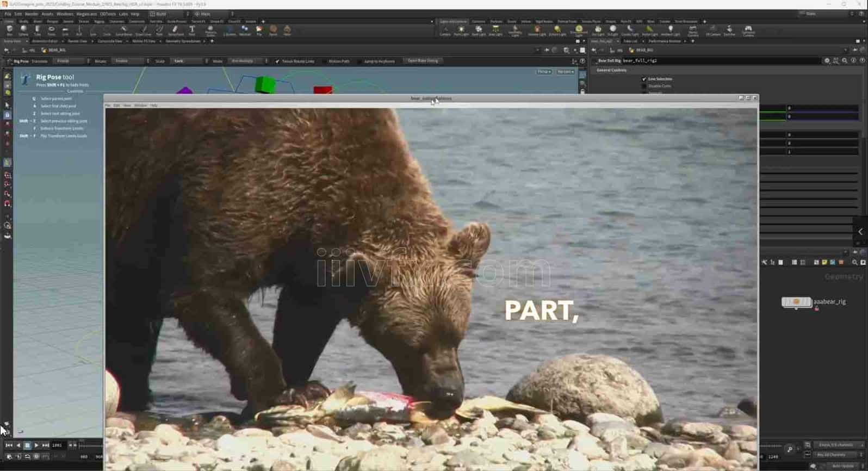Open File menu in bear image window
868x471 pixels.
(107, 105)
